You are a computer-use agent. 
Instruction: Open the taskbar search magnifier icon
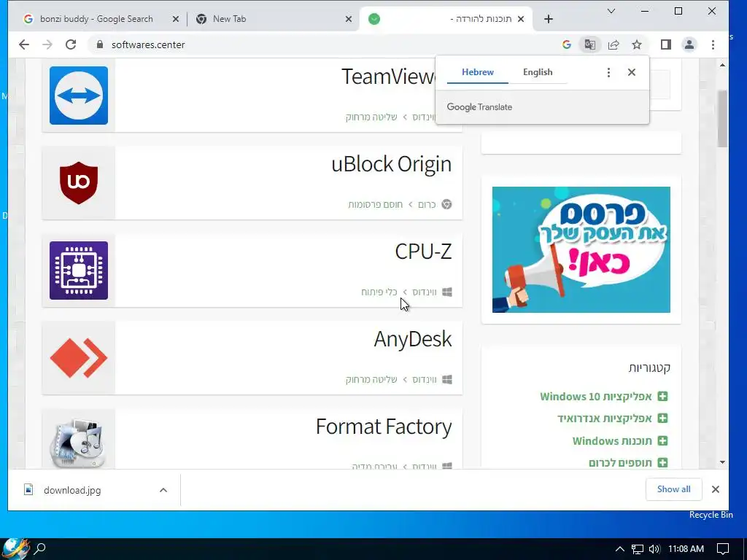[40, 548]
